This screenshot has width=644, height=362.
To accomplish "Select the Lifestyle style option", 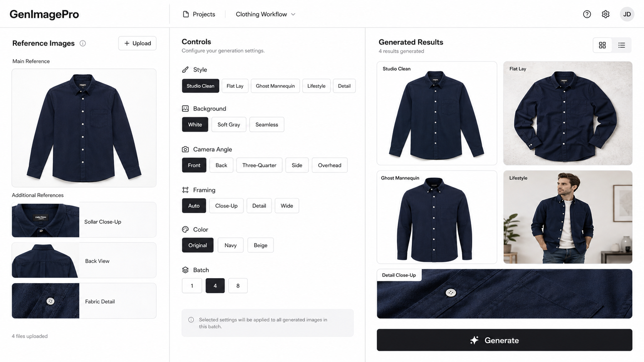I will (x=317, y=86).
